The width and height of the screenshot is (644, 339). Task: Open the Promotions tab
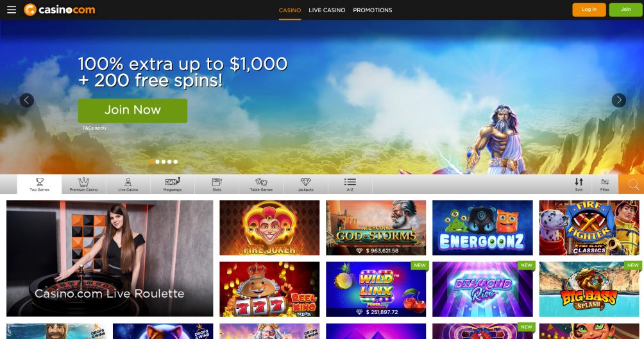coord(373,10)
